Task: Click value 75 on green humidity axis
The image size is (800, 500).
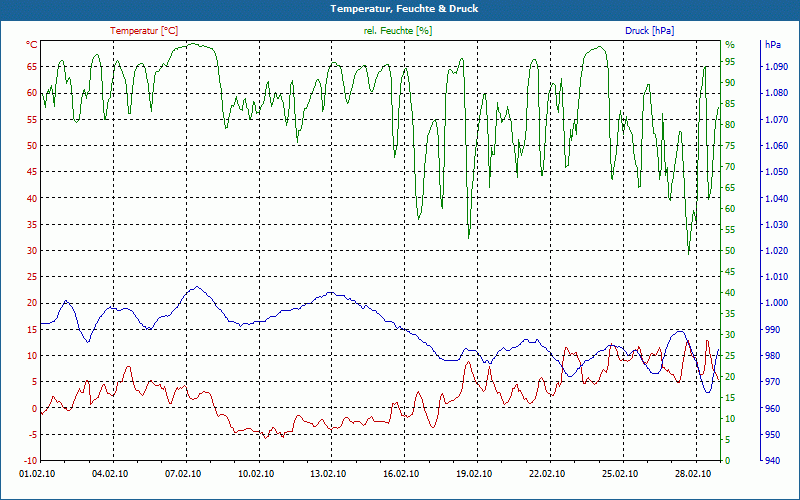Action: tap(730, 146)
